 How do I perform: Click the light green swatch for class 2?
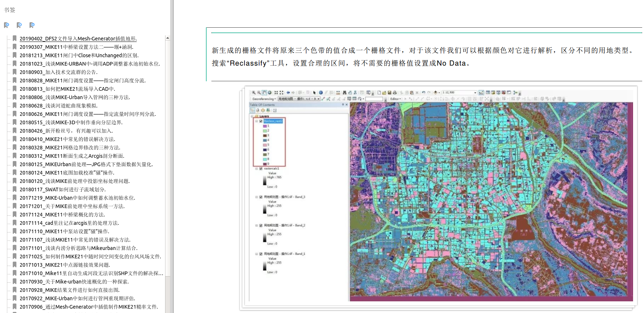(x=265, y=131)
